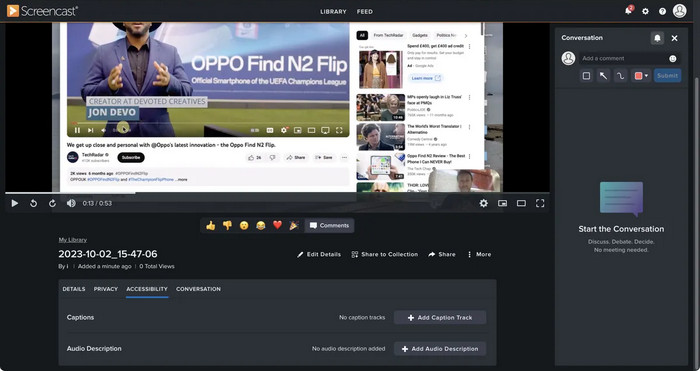
Task: Open the player settings gear
Action: [x=483, y=204]
